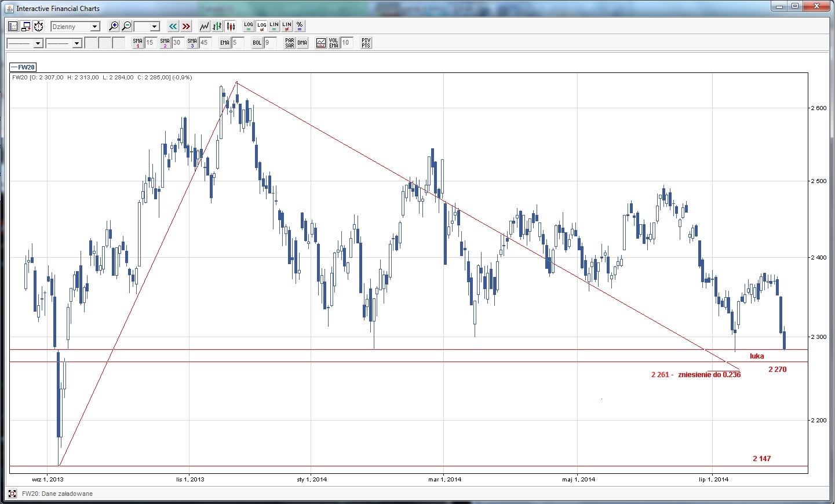Click the first empty color swatch box
The image size is (835, 504).
click(91, 43)
